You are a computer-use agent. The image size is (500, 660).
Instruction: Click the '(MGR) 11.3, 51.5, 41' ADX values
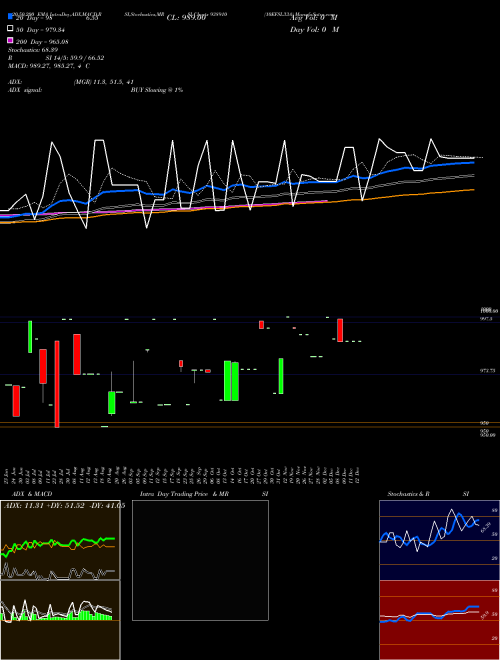[x=104, y=82]
